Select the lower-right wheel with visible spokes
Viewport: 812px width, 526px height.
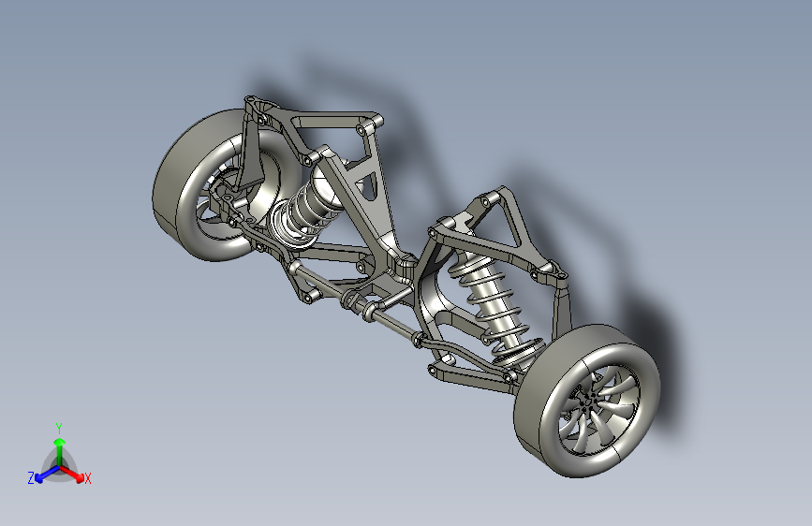tap(587, 401)
